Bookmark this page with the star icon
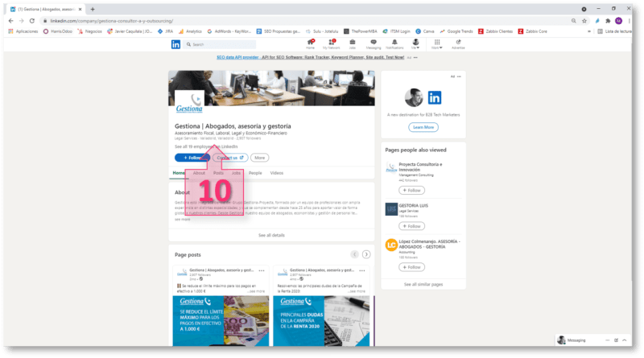 point(584,21)
